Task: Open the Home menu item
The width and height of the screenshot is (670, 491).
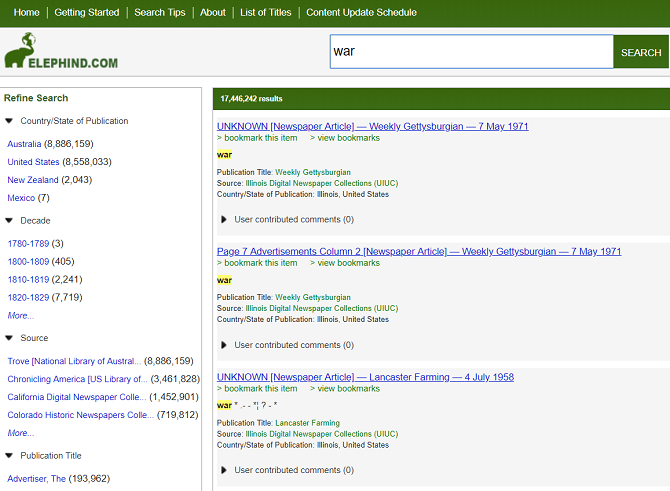Action: click(x=26, y=12)
